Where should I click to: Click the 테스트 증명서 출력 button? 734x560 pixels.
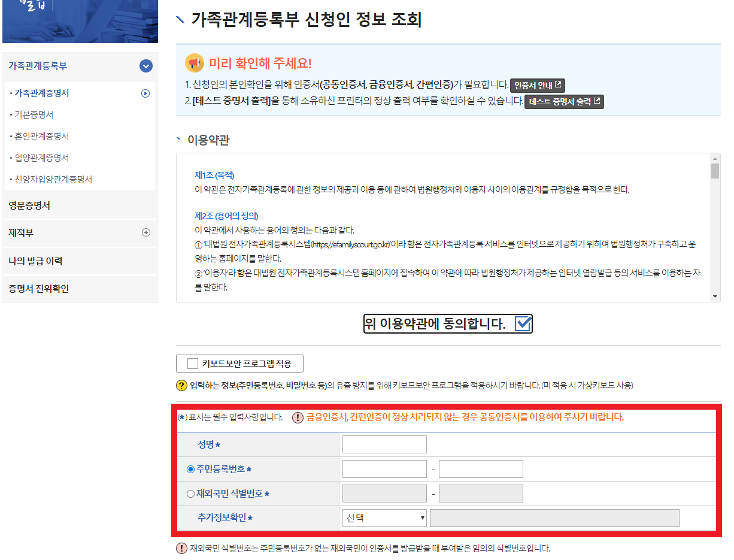tap(564, 101)
